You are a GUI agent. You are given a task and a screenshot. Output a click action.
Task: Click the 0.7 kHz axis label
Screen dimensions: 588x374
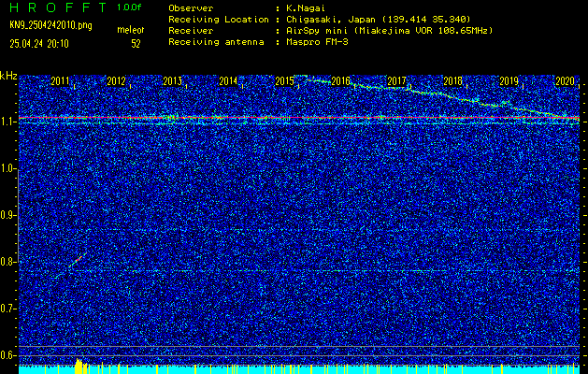7,309
